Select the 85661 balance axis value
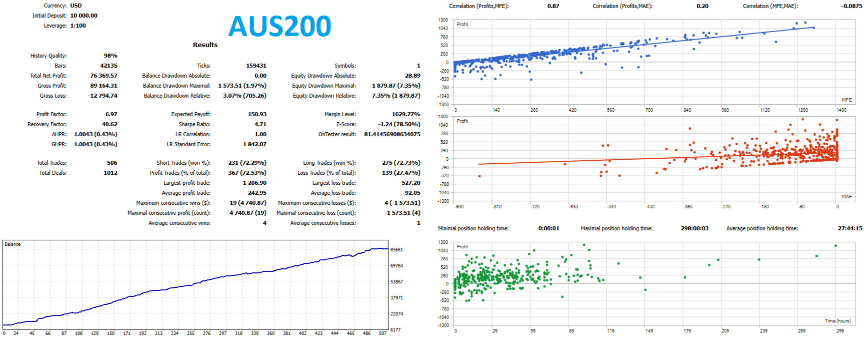This screenshot has height=344, width=868. (x=396, y=250)
